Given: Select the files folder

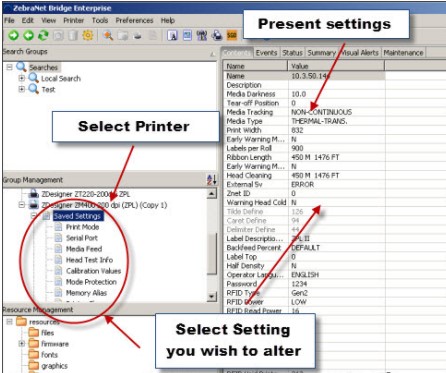Looking at the screenshot, I should pyautogui.click(x=47, y=333).
